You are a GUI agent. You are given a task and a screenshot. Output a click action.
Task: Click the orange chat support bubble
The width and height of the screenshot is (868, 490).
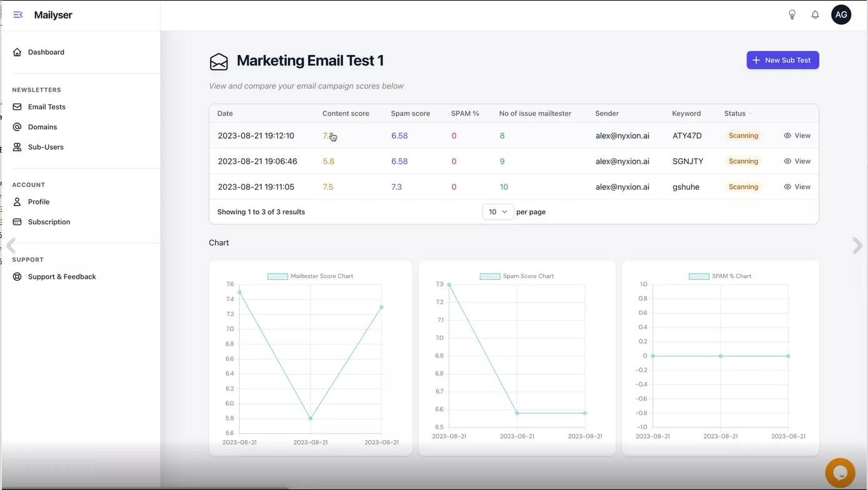(x=840, y=472)
